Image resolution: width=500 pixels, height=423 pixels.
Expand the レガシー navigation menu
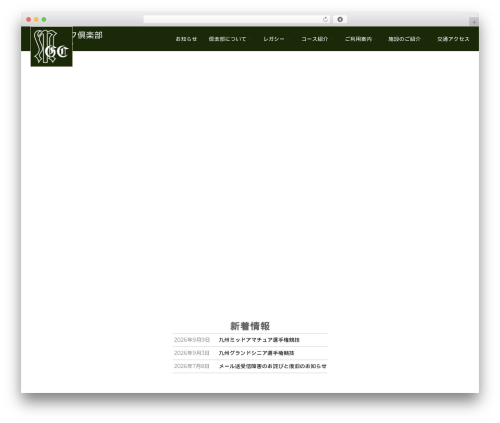[x=274, y=39]
